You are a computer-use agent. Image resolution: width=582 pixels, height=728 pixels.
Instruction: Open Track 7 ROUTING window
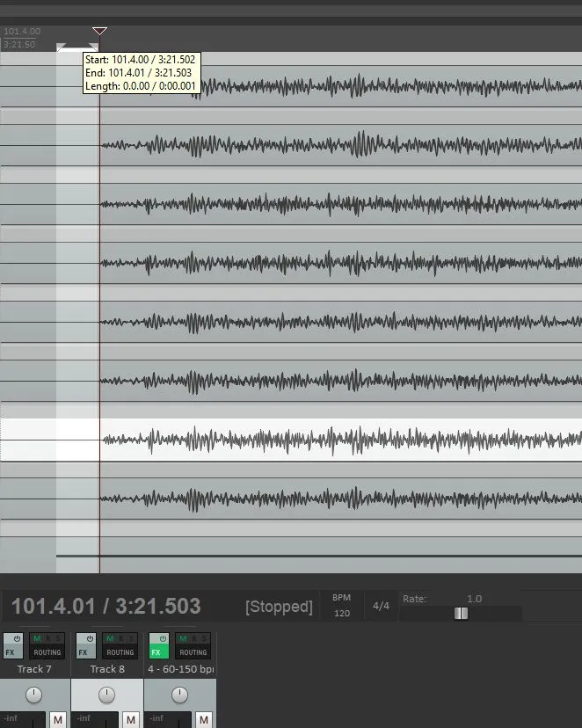(x=47, y=652)
